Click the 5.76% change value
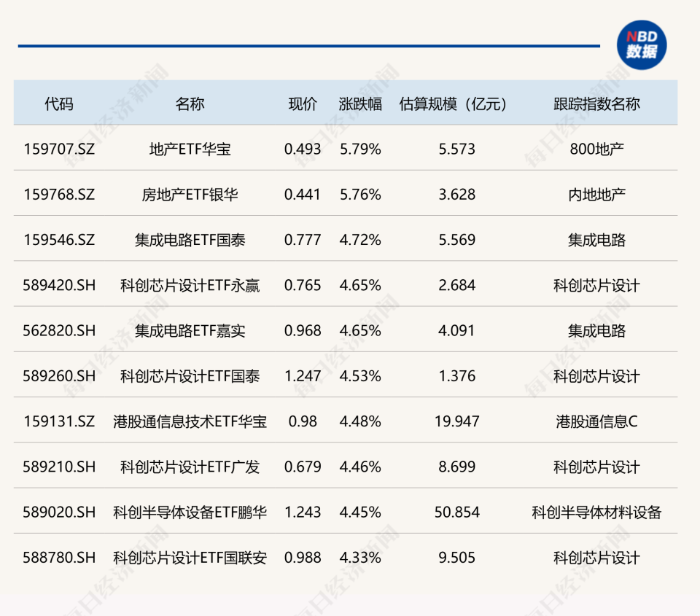The height and width of the screenshot is (616, 700). pos(360,195)
